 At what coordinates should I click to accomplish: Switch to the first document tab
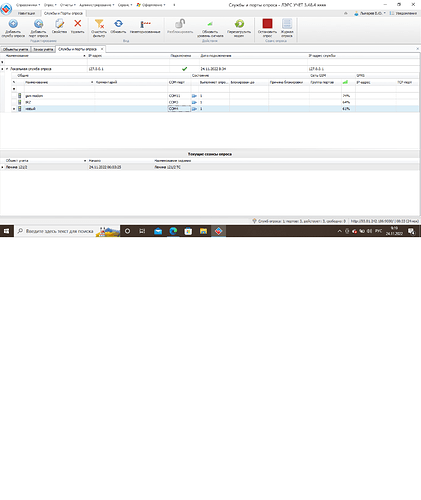click(x=15, y=49)
